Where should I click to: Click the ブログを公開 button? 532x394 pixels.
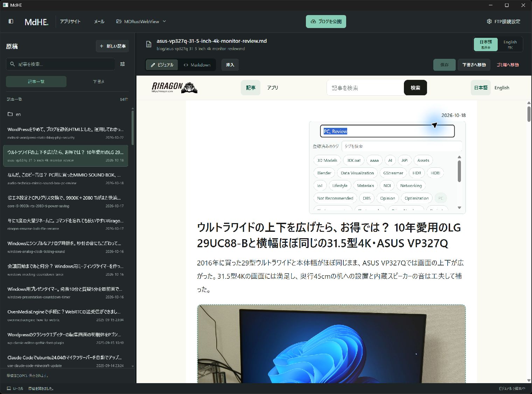tap(326, 21)
